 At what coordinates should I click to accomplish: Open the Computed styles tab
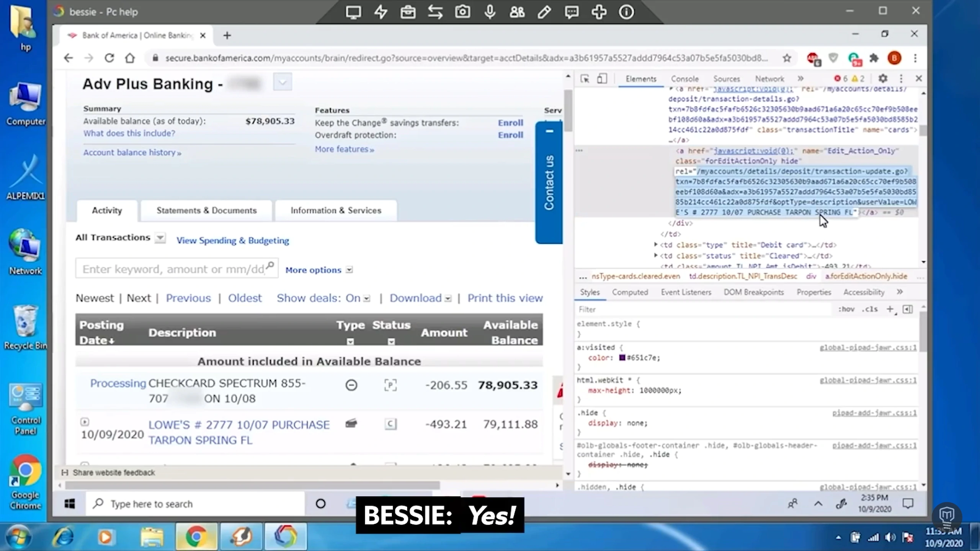pos(630,292)
